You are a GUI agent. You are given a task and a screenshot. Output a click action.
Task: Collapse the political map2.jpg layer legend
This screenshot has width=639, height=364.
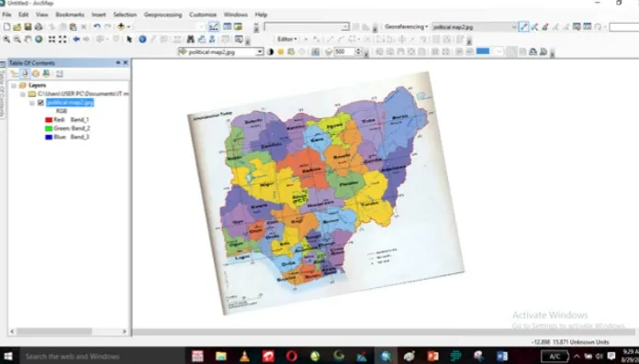31,103
